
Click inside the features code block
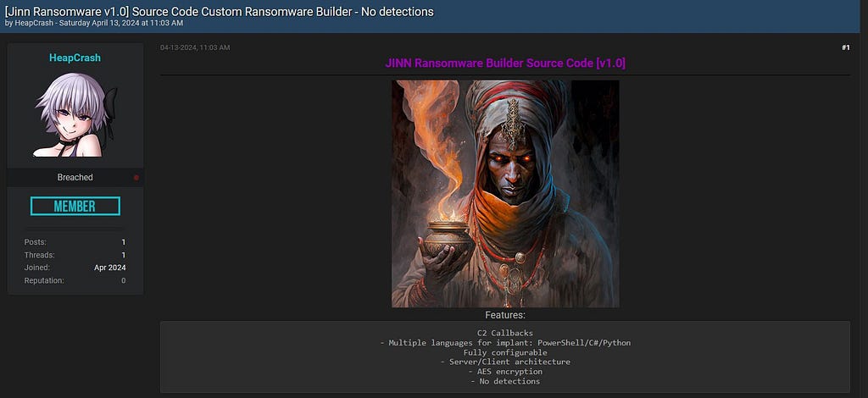[505, 357]
